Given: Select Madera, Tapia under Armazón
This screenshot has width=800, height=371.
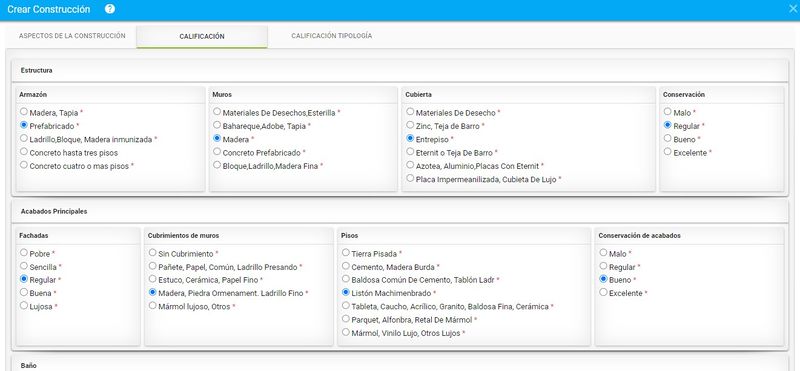Looking at the screenshot, I should pos(24,111).
